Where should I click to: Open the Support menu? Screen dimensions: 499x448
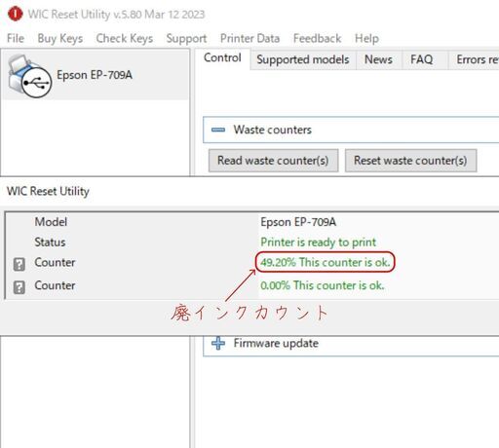click(x=186, y=38)
